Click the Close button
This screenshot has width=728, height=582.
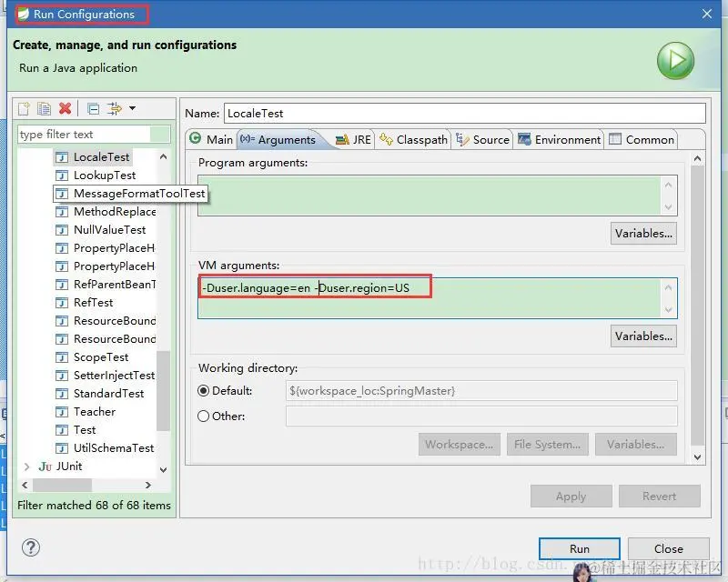point(669,548)
